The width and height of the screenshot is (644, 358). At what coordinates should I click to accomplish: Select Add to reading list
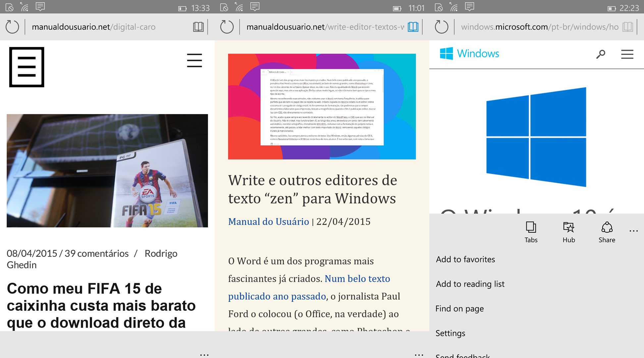pyautogui.click(x=470, y=284)
